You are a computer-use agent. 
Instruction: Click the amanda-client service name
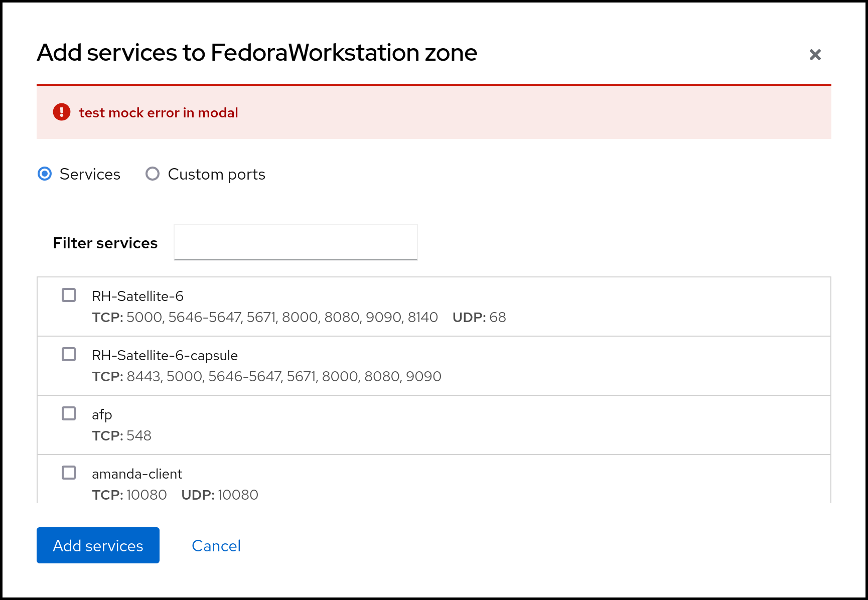point(137,474)
